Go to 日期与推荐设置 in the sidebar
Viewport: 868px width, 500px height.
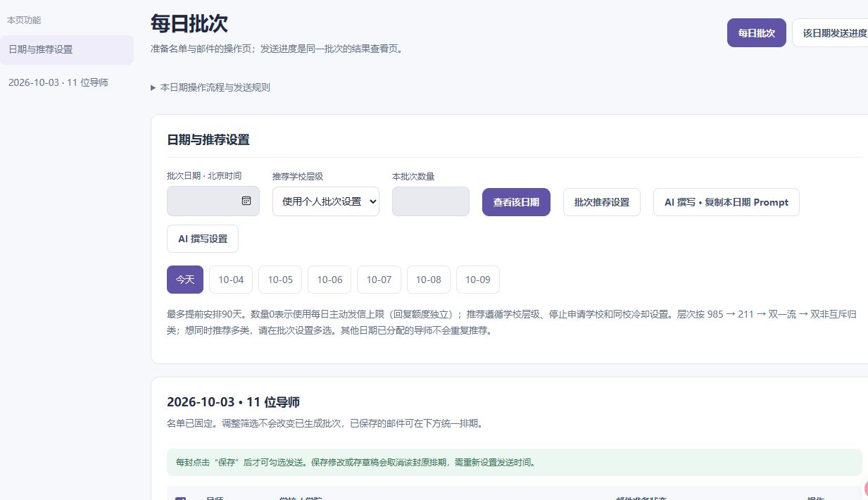tap(67, 50)
